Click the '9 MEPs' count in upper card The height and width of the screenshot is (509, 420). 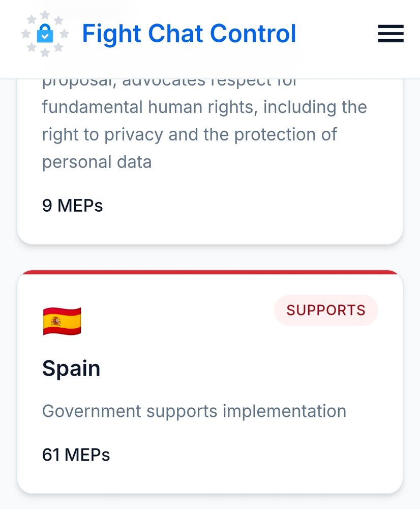[72, 206]
